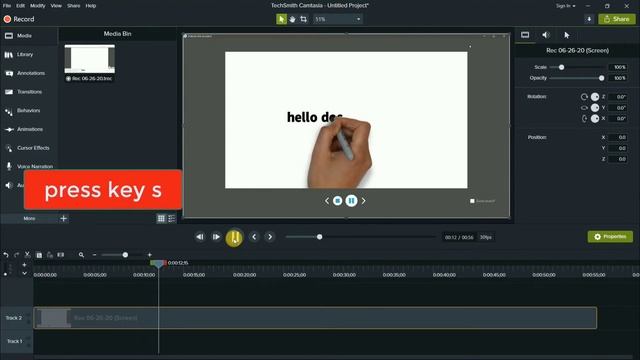Toggle the Autoscroll checkbox in the recorded preview
This screenshot has height=360, width=640.
472,201
